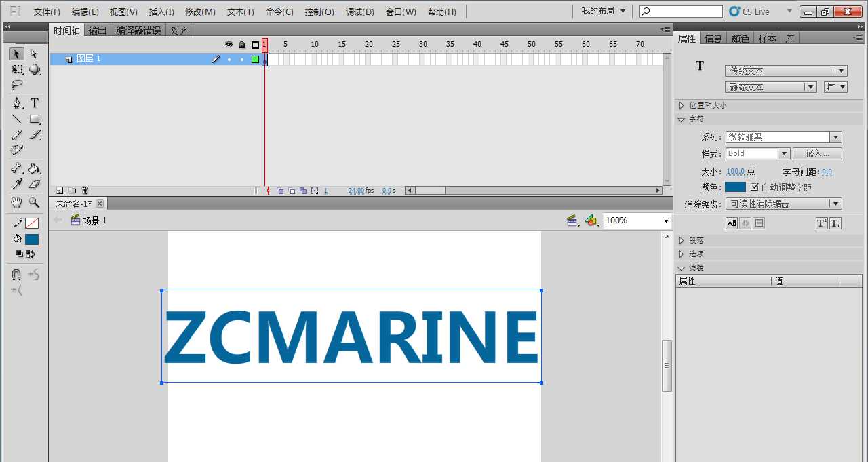Click modify onion markers icon
Screen dimensions: 868x462
[x=315, y=191]
